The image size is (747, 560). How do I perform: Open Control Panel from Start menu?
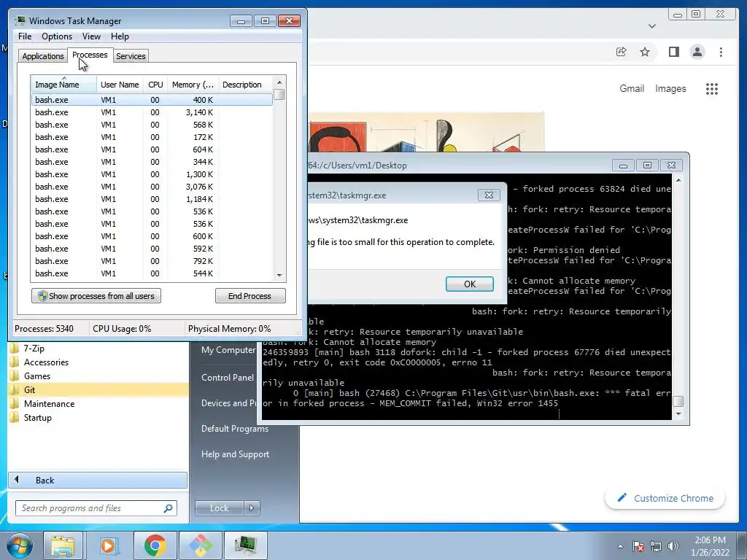228,377
